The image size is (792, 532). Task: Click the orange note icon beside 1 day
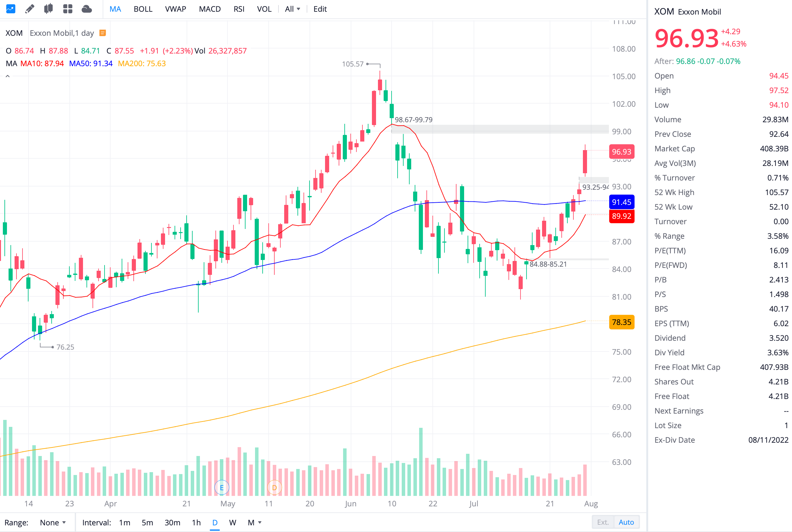102,33
